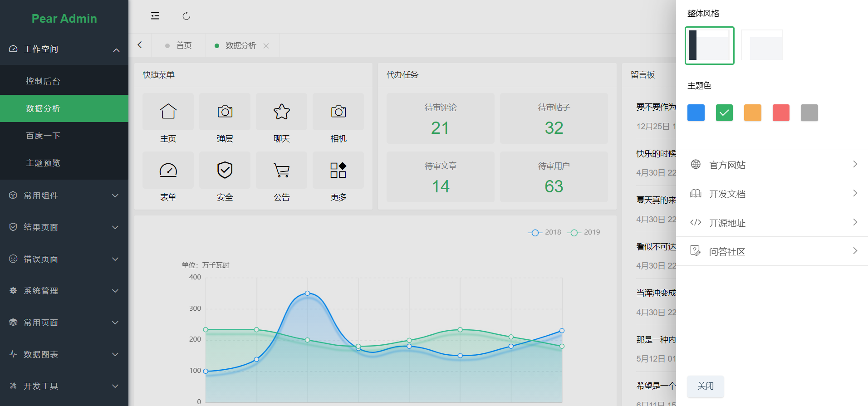Image resolution: width=868 pixels, height=406 pixels.
Task: Expand the 常用组件 menu chevron
Action: (115, 196)
